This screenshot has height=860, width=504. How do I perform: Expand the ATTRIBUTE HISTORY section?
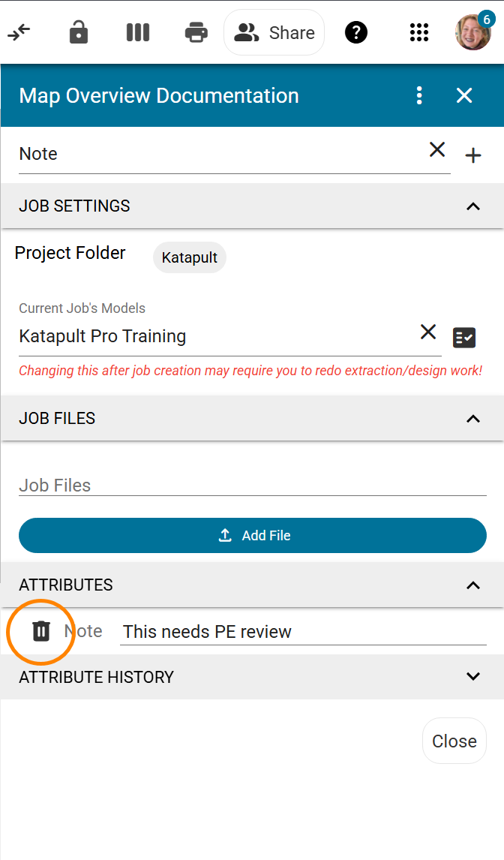pos(472,676)
